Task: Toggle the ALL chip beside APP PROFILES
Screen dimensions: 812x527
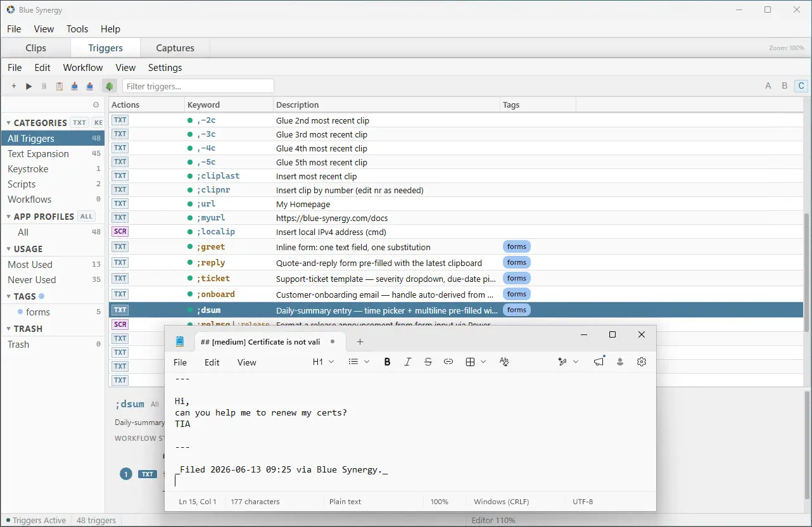Action: (87, 217)
